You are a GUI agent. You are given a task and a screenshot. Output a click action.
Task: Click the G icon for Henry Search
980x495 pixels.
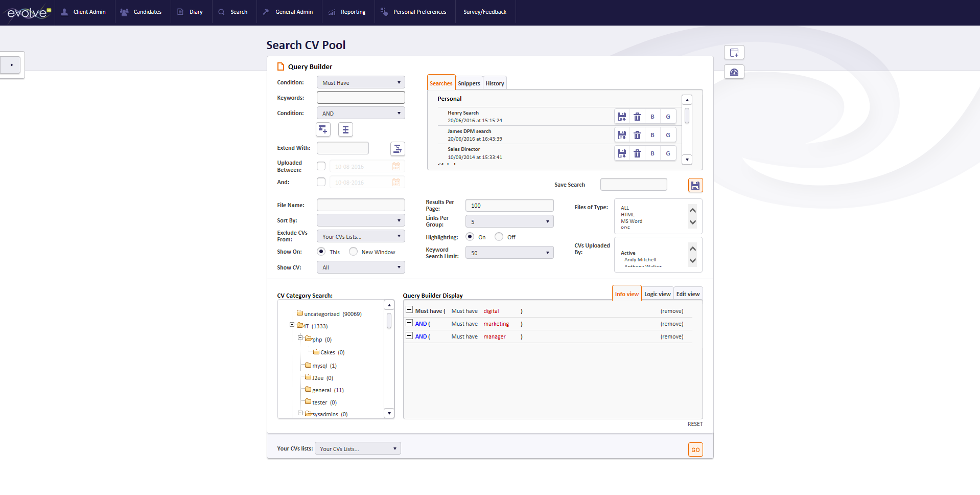click(x=668, y=116)
